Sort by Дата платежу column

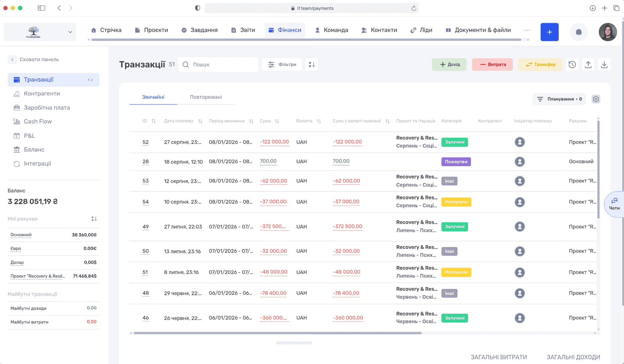coord(200,121)
